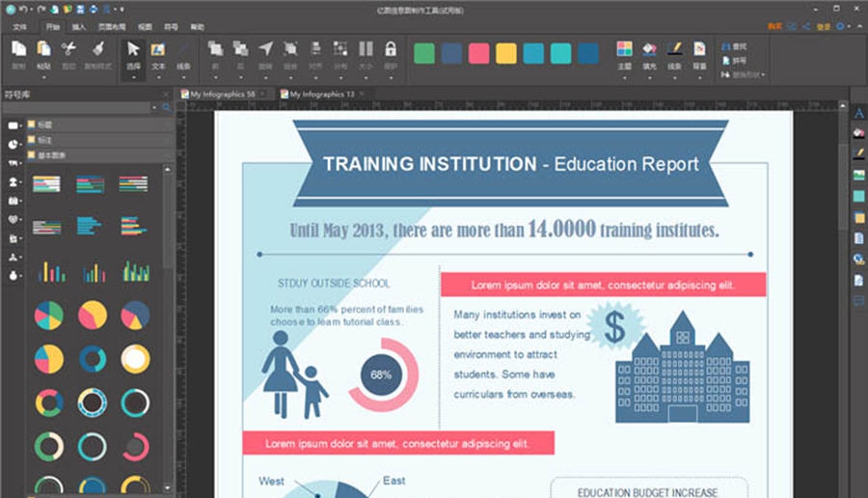
Task: Activate the Format Painter brush icon
Action: [98, 49]
